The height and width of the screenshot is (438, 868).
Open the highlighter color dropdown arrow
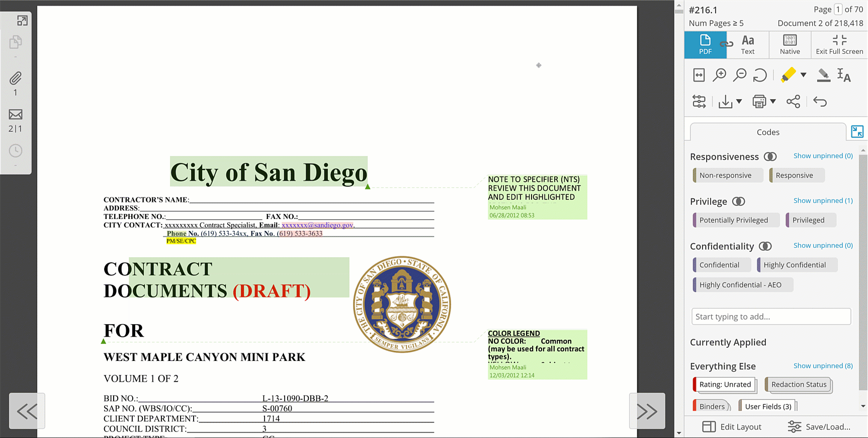(803, 75)
